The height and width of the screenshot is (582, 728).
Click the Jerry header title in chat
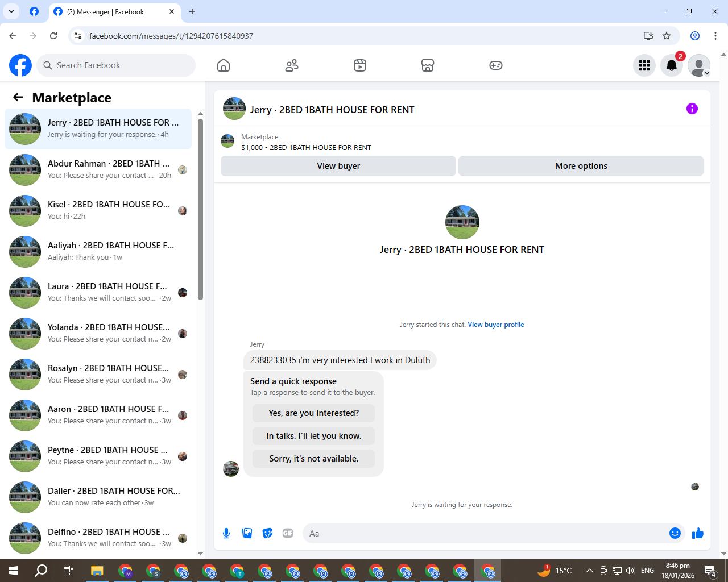pyautogui.click(x=332, y=110)
